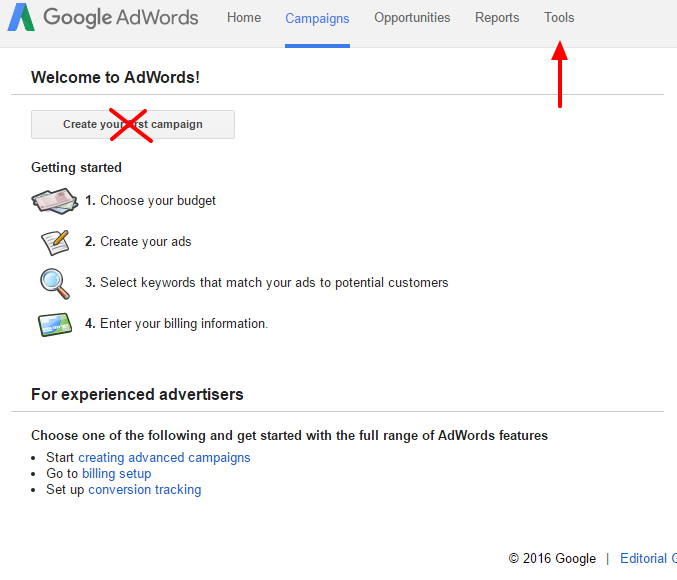677x580 pixels.
Task: Select the Campaigns tab
Action: pyautogui.click(x=317, y=19)
